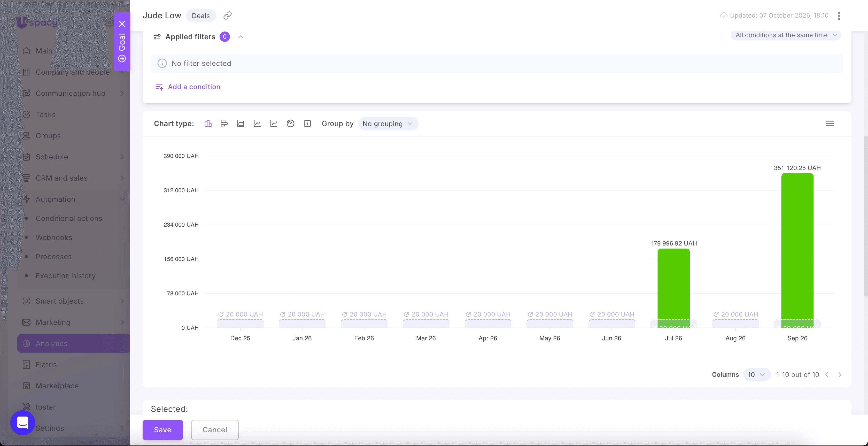The image size is (868, 446).
Task: Select the number card chart type
Action: (x=307, y=124)
